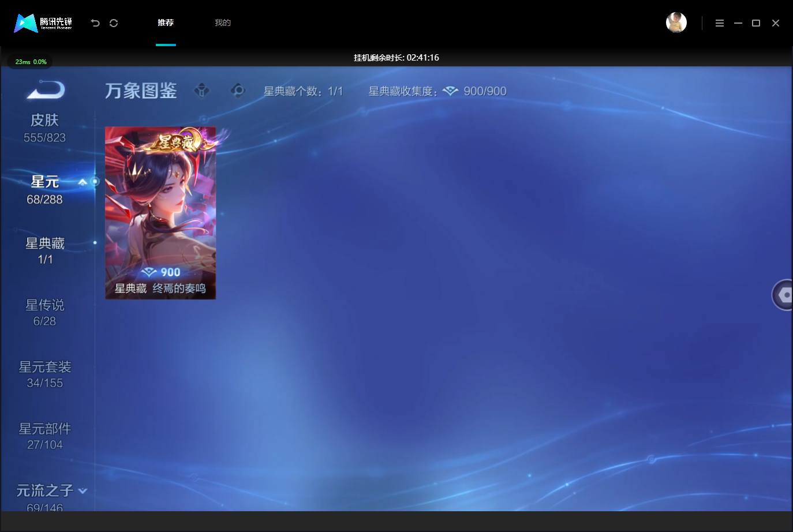The height and width of the screenshot is (532, 793).
Task: Switch to the 推荐 tab
Action: point(166,23)
